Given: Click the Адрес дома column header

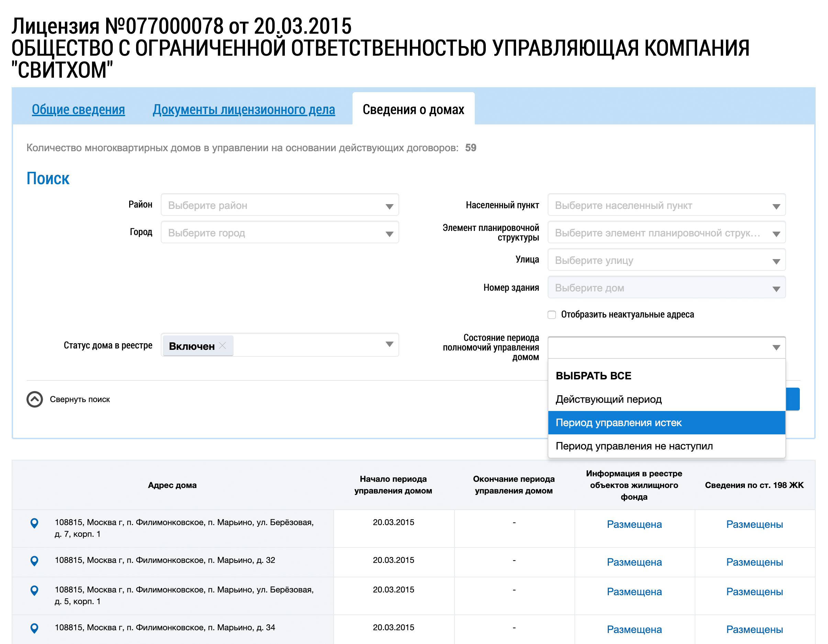Looking at the screenshot, I should [x=172, y=485].
